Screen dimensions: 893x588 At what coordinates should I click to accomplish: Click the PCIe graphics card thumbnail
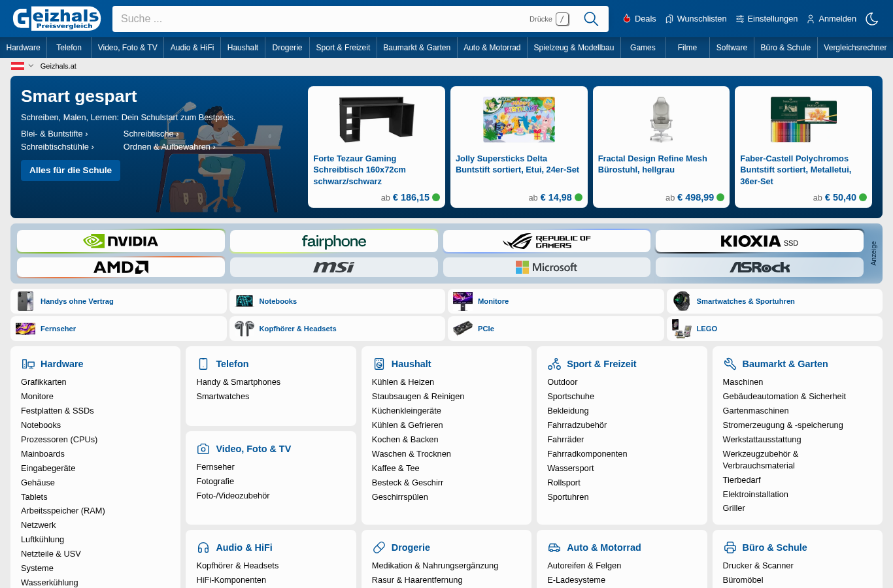pos(463,329)
